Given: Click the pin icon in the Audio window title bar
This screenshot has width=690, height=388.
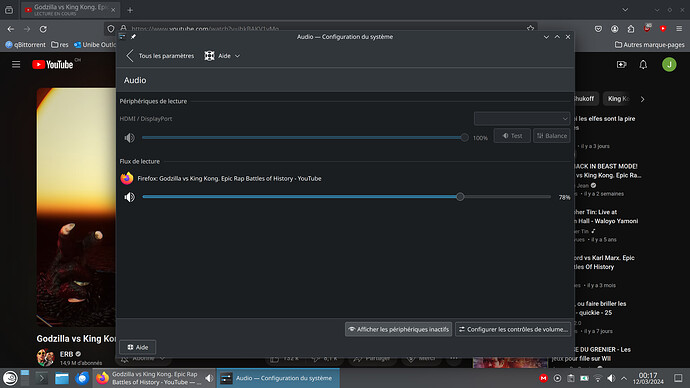Looking at the screenshot, I should (x=133, y=37).
